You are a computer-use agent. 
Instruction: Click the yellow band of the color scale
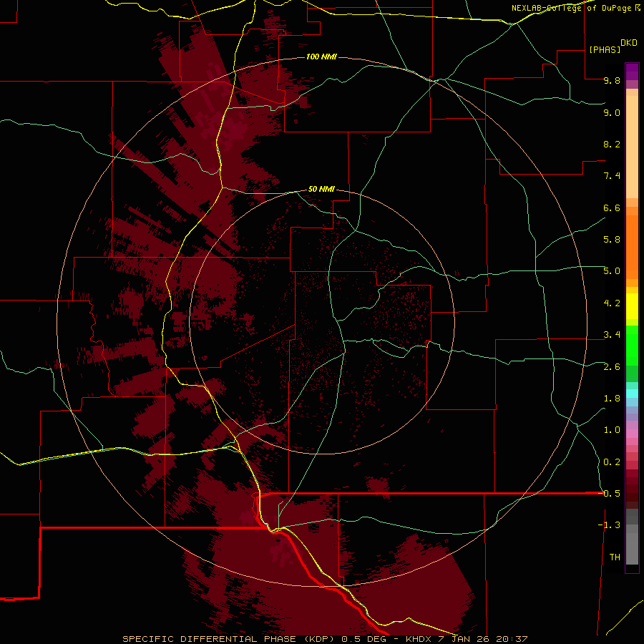click(632, 306)
